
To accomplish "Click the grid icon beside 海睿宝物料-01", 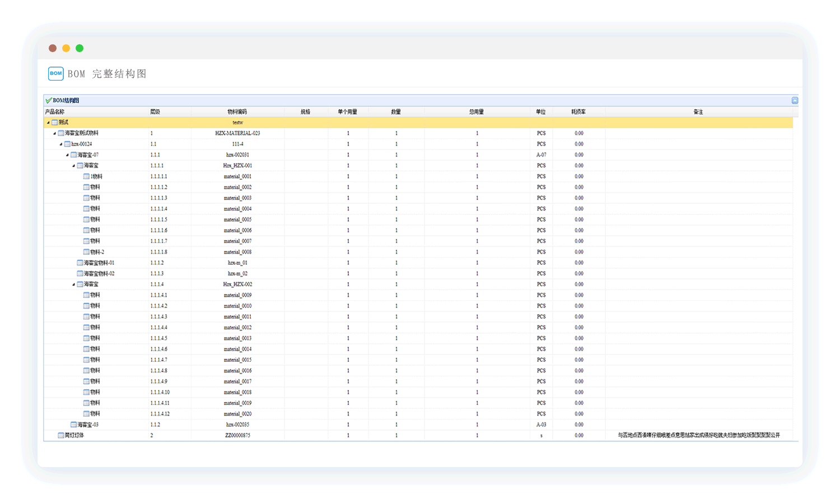I will tap(80, 263).
